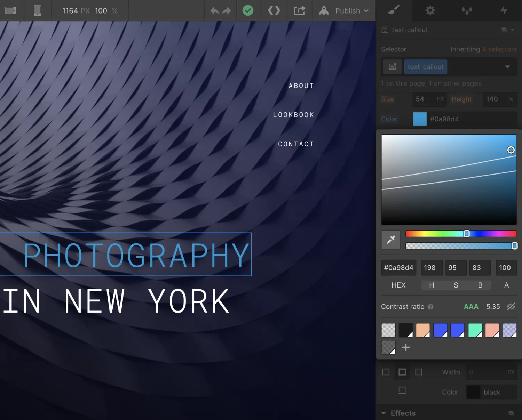Open the code export brackets icon

[274, 10]
